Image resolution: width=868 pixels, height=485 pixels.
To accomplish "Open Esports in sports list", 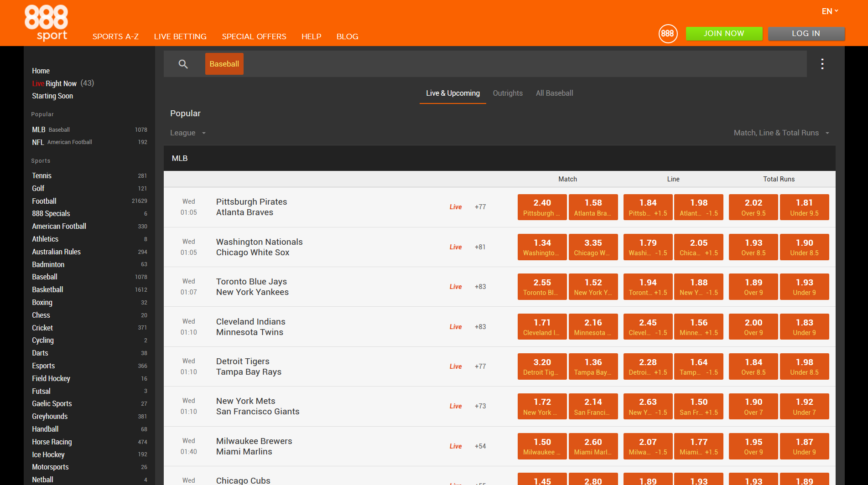I will tap(89, 366).
